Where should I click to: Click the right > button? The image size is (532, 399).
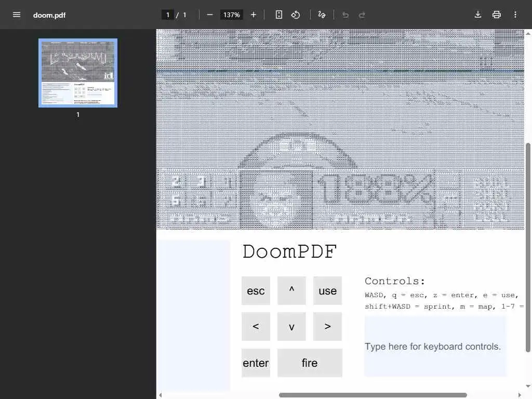327,326
